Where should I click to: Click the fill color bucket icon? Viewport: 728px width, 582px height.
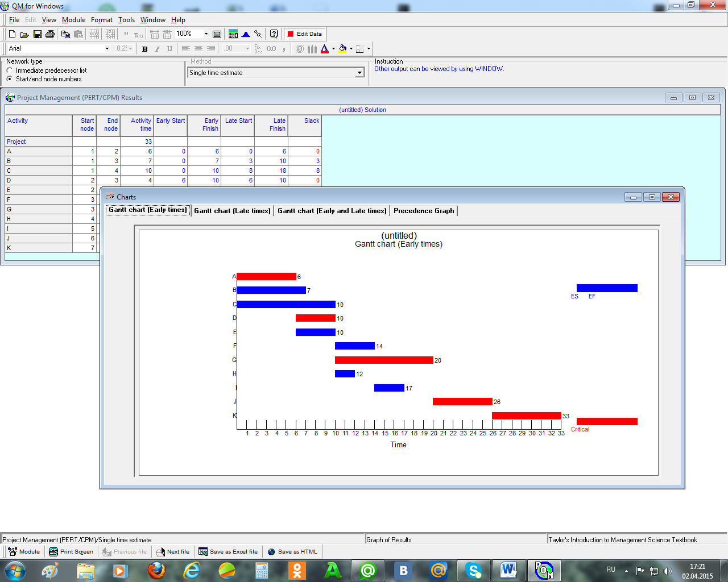(x=342, y=49)
